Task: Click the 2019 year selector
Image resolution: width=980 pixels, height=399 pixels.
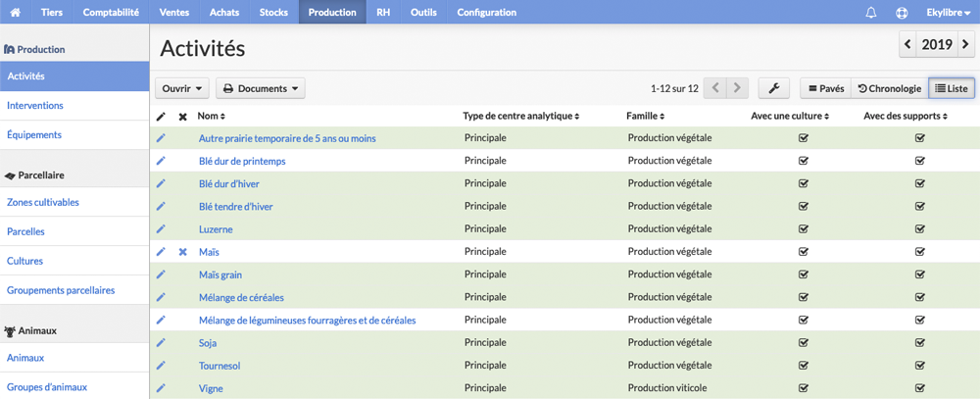Action: coord(937,44)
